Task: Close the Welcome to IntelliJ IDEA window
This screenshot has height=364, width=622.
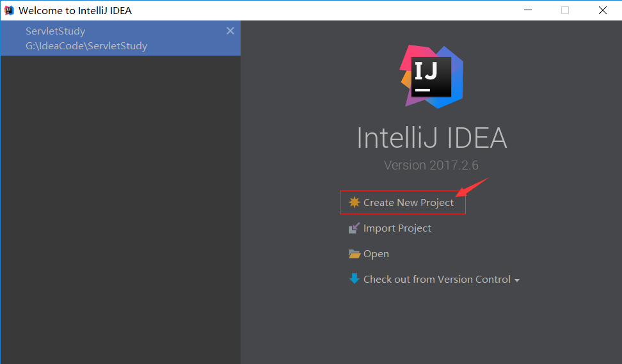Action: 603,10
